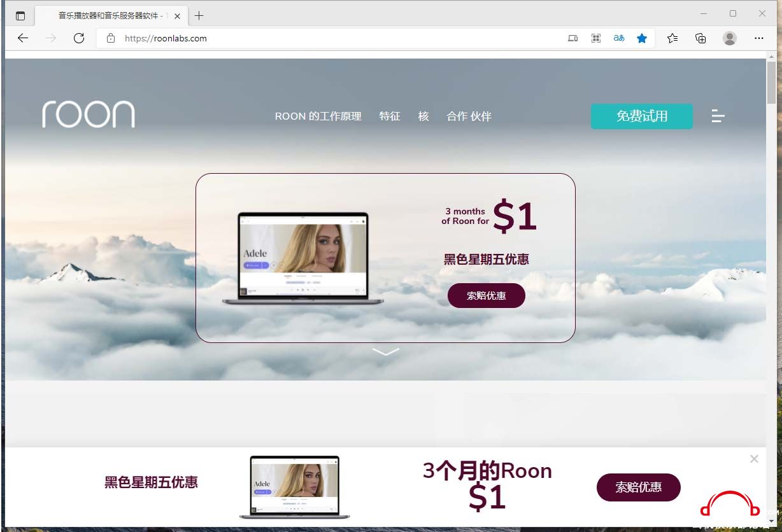
Task: Open QR code generator icon
Action: (596, 38)
